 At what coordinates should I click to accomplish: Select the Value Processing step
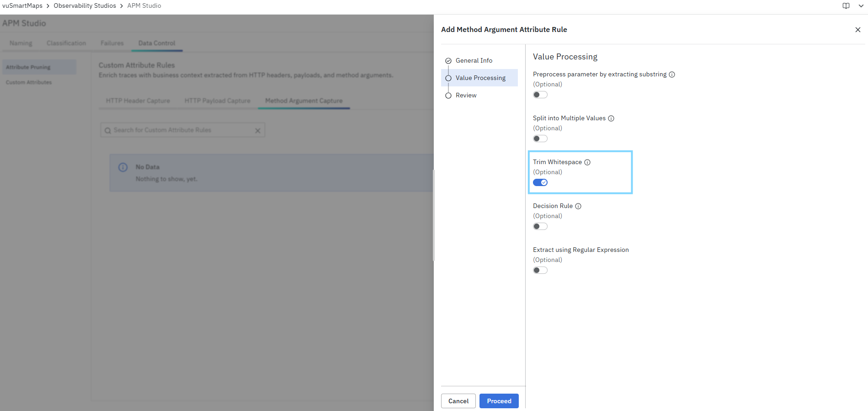pos(479,78)
